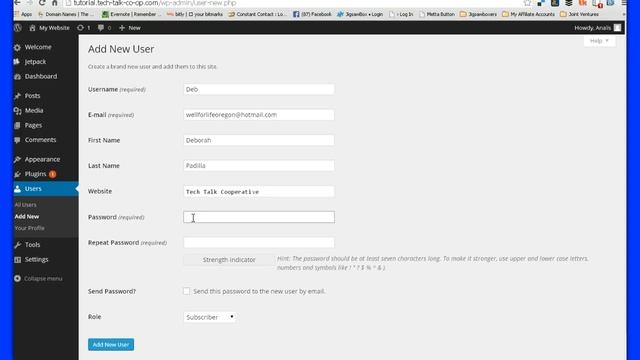This screenshot has height=360, width=640.
Task: Go to All Users submenu
Action: coord(25,204)
